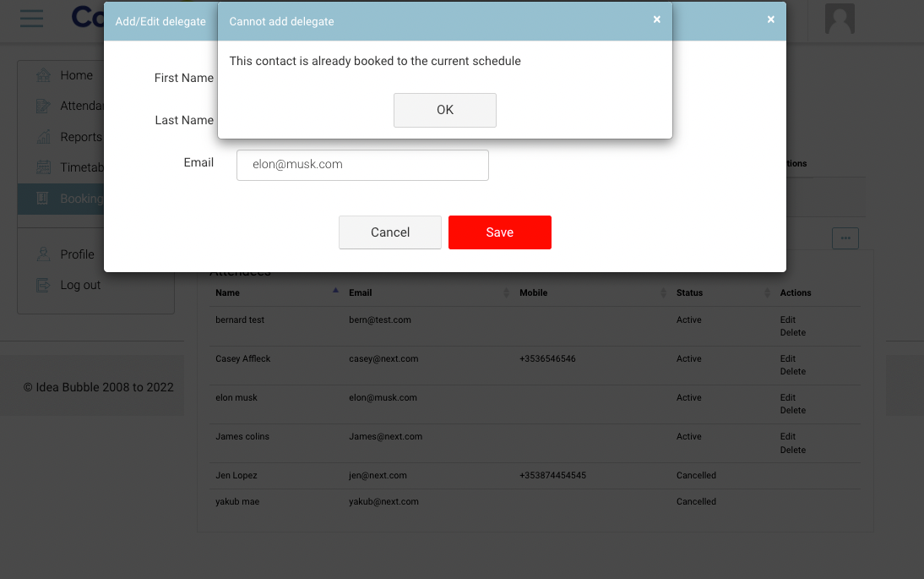Click Edit for Casey Affleck

[x=787, y=358]
